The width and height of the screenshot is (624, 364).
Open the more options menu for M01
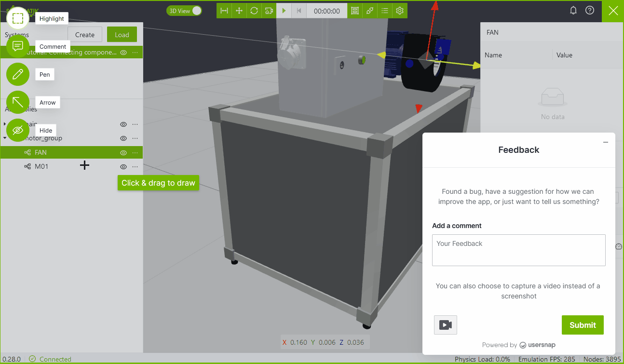pyautogui.click(x=135, y=167)
